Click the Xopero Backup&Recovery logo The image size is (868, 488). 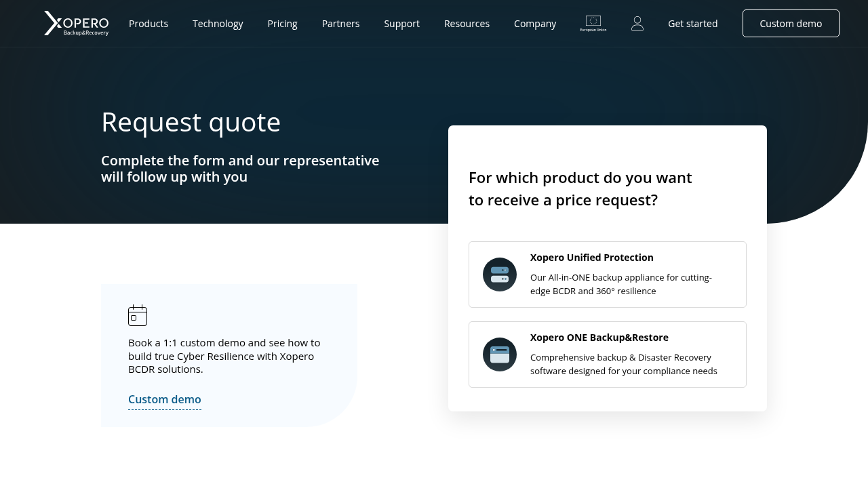(x=76, y=23)
